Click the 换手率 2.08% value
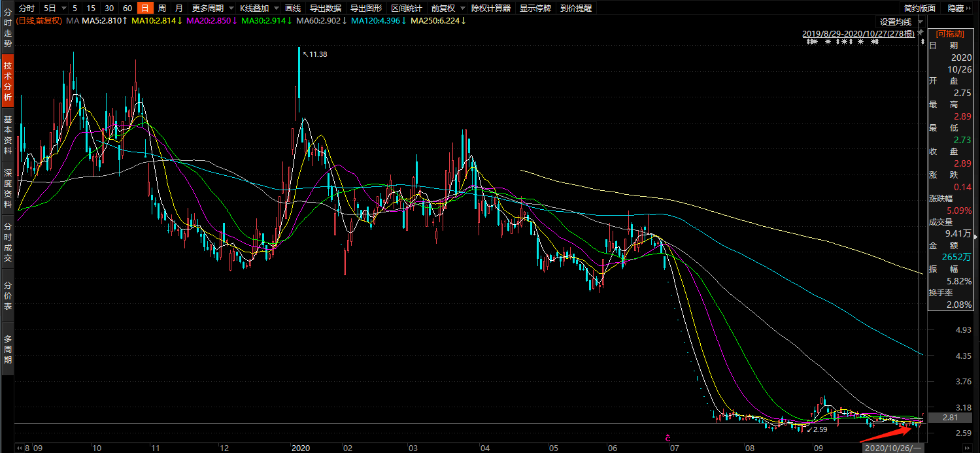 959,305
